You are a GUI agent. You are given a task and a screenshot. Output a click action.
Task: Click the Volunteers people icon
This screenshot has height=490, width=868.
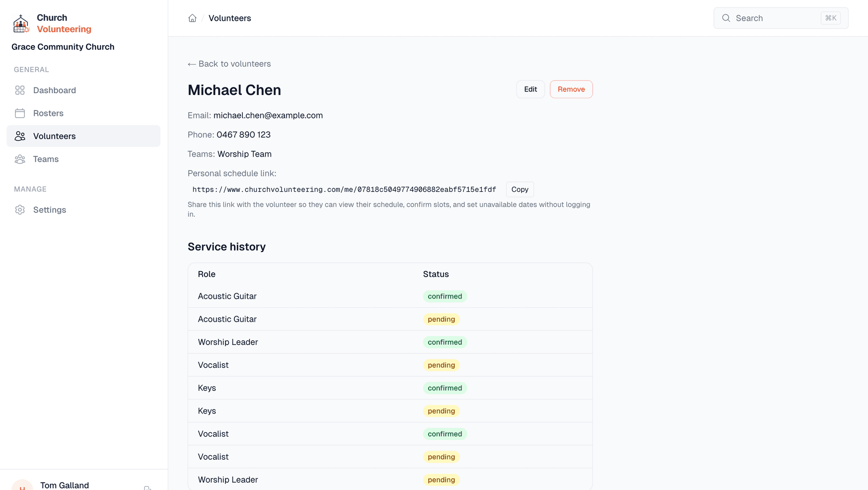20,136
